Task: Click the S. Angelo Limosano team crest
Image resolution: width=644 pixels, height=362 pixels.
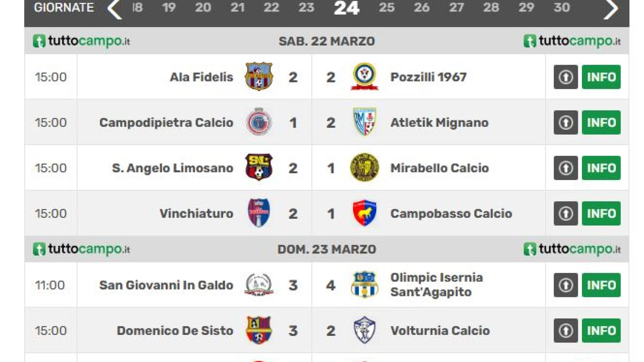Action: [259, 167]
